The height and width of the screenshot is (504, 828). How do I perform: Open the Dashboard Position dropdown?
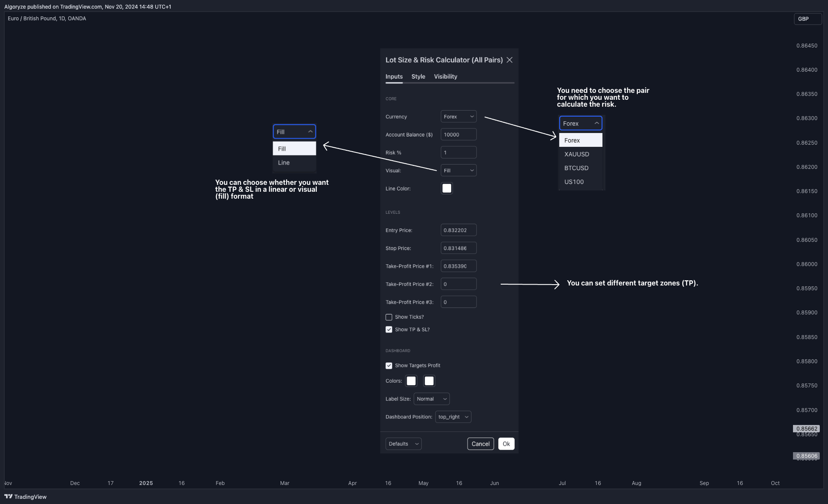click(453, 417)
